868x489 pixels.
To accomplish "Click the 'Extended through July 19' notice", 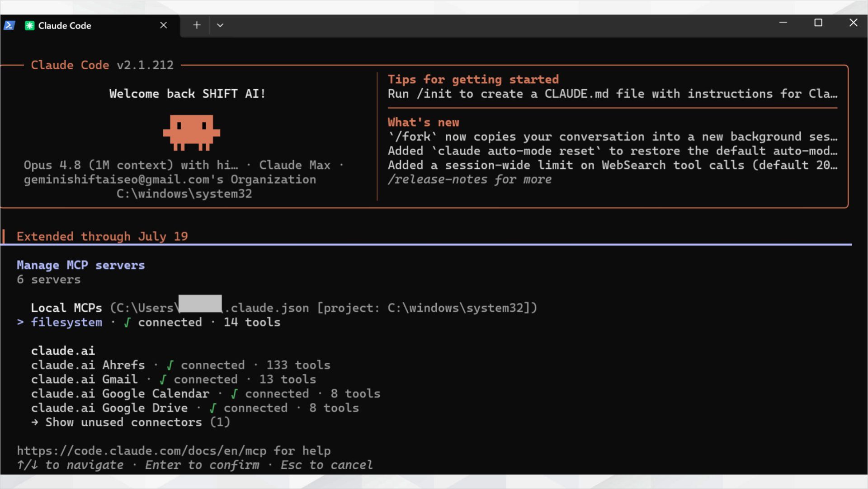I will [102, 237].
